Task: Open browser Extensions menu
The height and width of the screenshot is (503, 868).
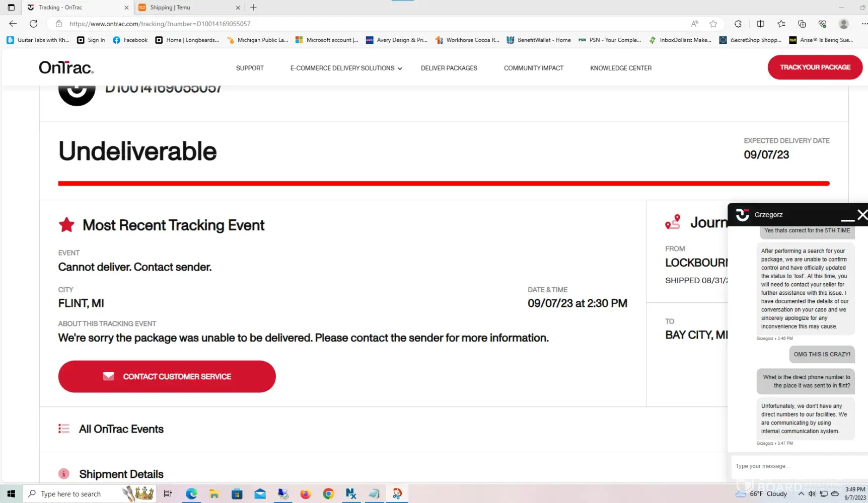Action: pyautogui.click(x=738, y=24)
